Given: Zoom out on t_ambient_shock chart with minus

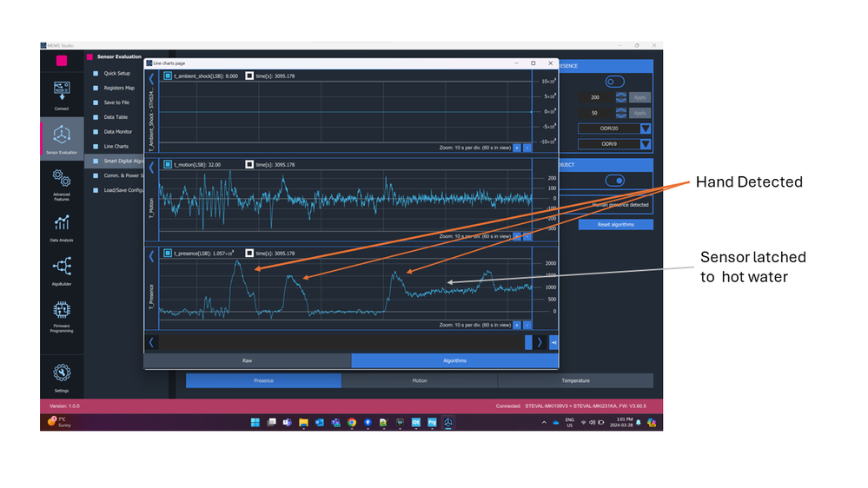Looking at the screenshot, I should point(527,148).
